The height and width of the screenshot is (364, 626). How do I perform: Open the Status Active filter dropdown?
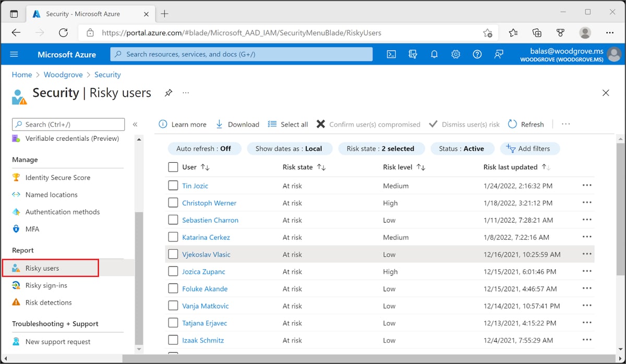click(x=462, y=148)
